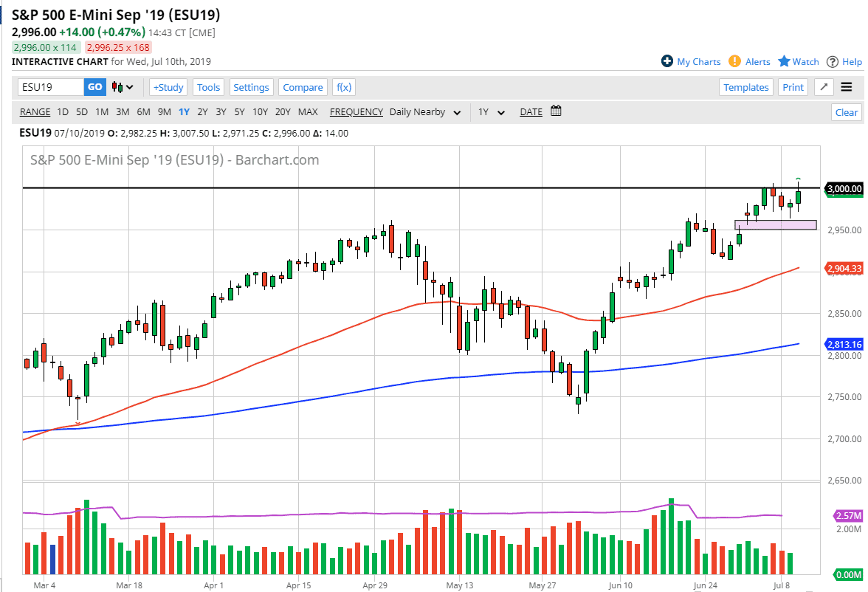
Task: Click the S&P 500 E-Mini Sep '19 title
Action: tap(116, 15)
